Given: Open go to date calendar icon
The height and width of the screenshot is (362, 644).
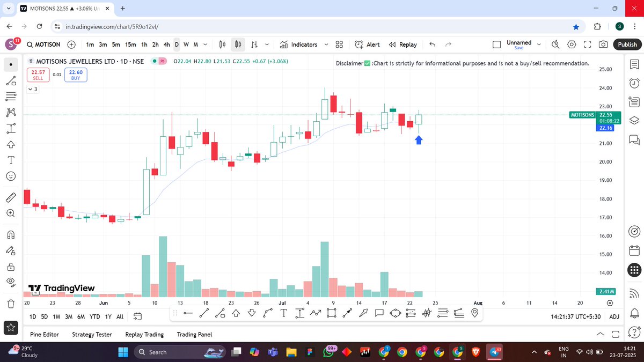Looking at the screenshot, I should (x=137, y=316).
